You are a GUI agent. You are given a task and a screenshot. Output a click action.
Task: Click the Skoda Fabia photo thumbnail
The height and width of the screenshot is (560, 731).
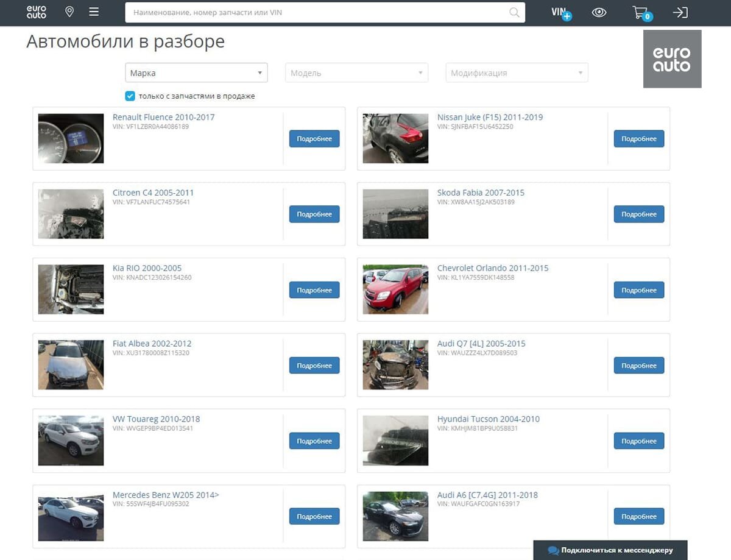click(395, 214)
